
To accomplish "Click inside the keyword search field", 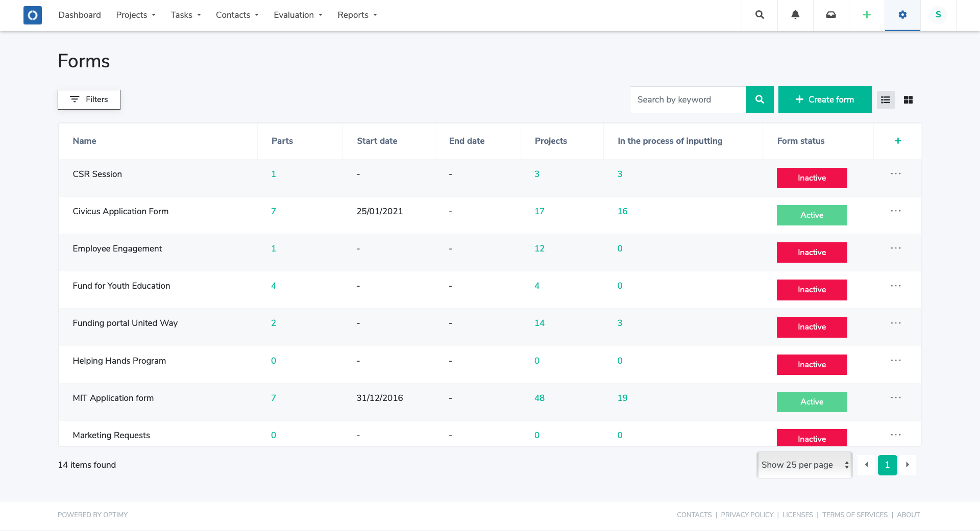I will [x=688, y=99].
